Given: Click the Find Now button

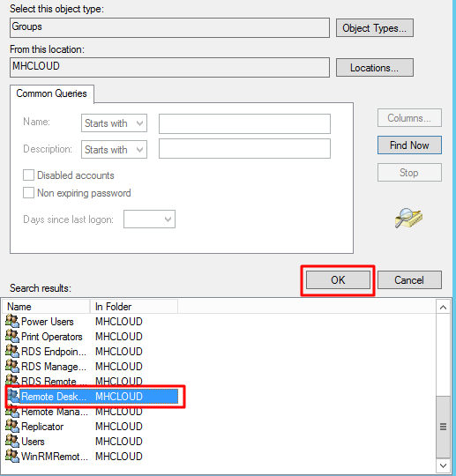Looking at the screenshot, I should [409, 145].
